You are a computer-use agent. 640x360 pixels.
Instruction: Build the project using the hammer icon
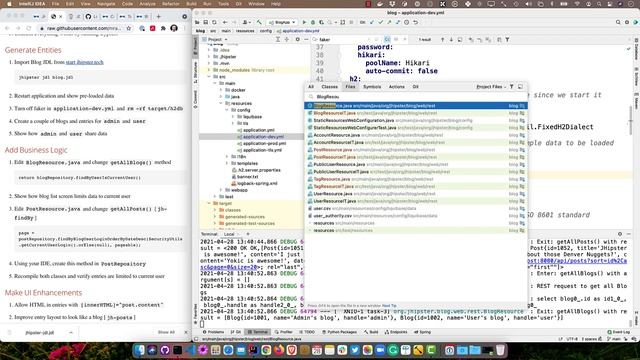259,22
